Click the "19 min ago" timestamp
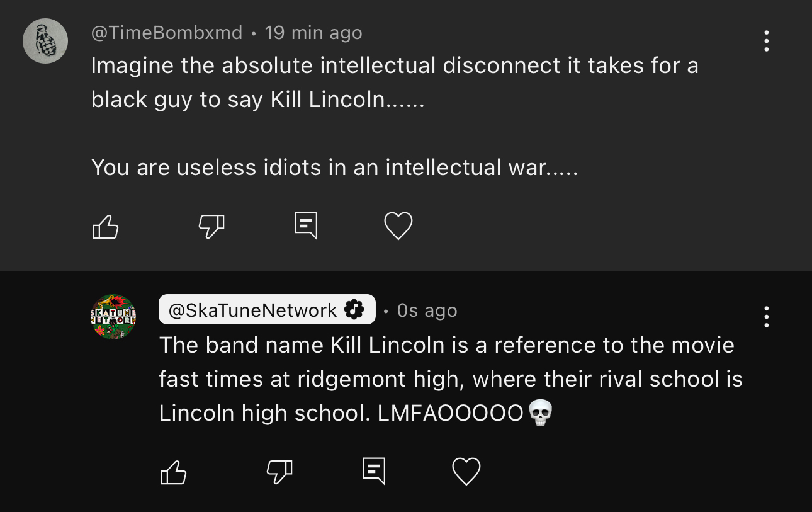Screen dimensions: 812x512 coord(313,33)
